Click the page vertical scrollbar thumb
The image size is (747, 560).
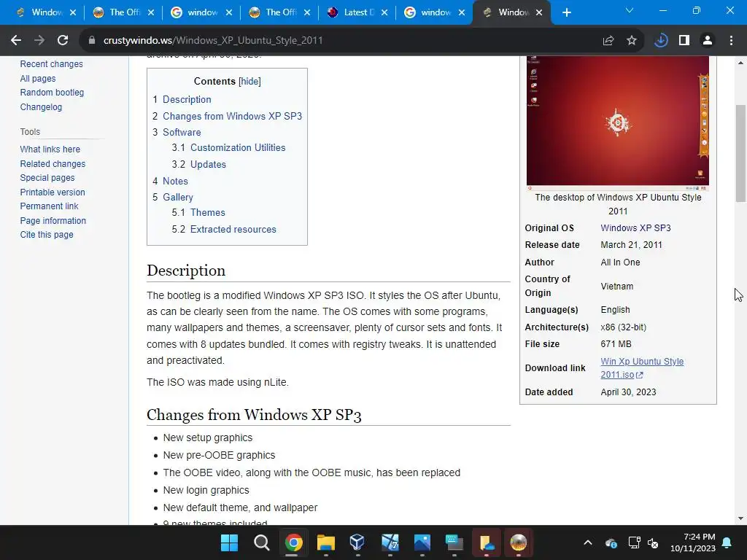740,153
